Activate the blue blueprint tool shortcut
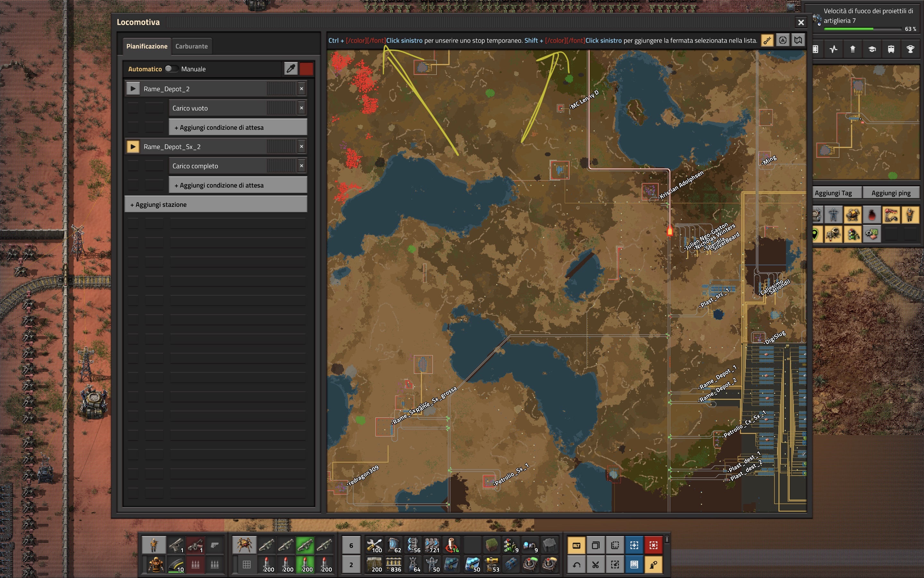 [x=634, y=545]
